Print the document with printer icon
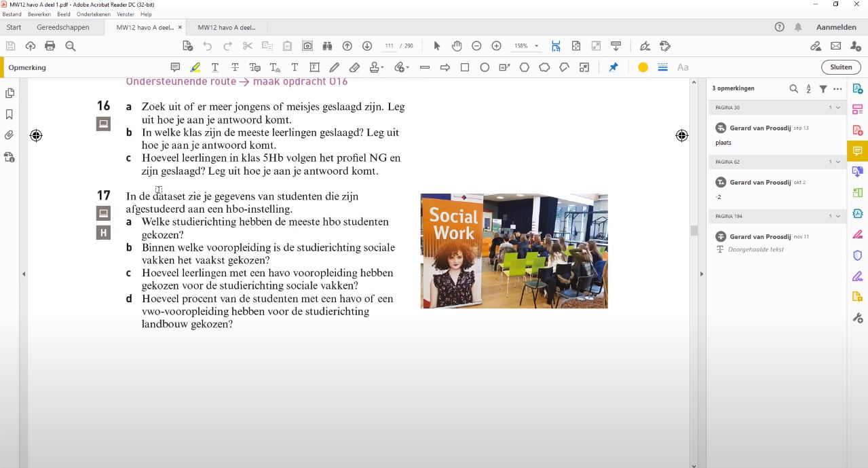This screenshot has width=868, height=468. click(50, 46)
